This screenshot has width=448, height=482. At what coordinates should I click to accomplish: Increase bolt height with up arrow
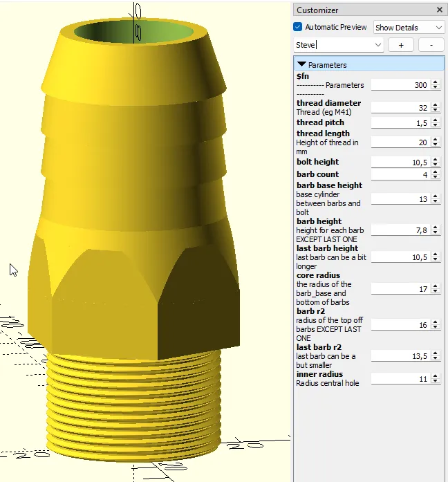coord(435,160)
